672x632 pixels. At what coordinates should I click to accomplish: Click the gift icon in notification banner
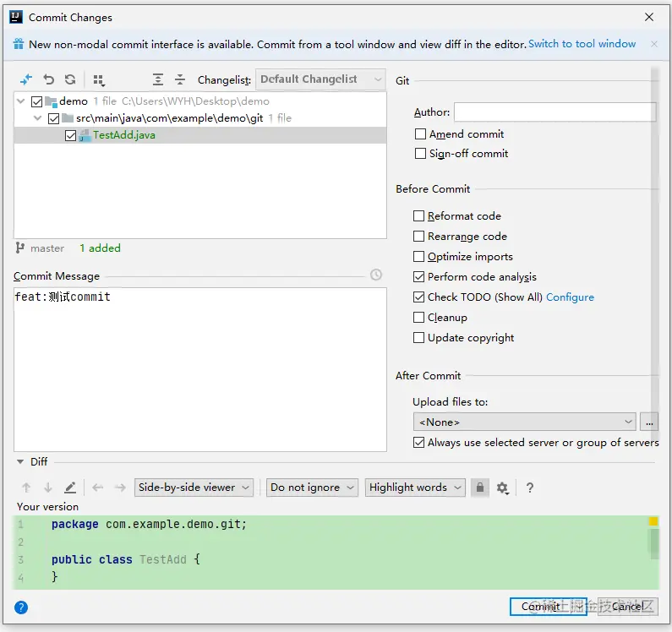[18, 44]
